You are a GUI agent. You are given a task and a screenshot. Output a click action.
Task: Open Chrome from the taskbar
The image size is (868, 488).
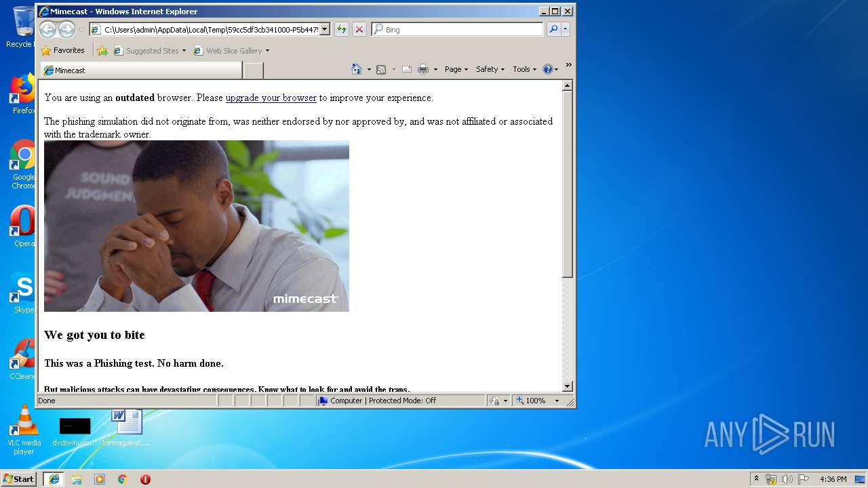click(123, 479)
